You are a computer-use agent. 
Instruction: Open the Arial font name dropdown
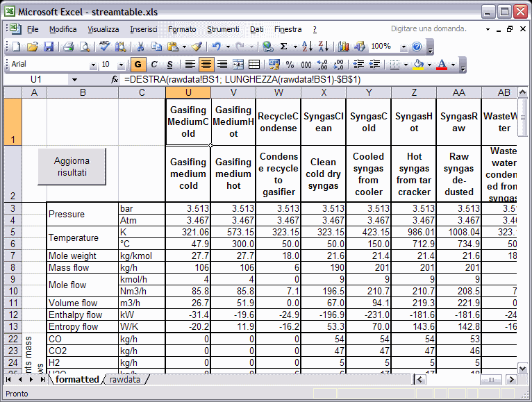[93, 65]
